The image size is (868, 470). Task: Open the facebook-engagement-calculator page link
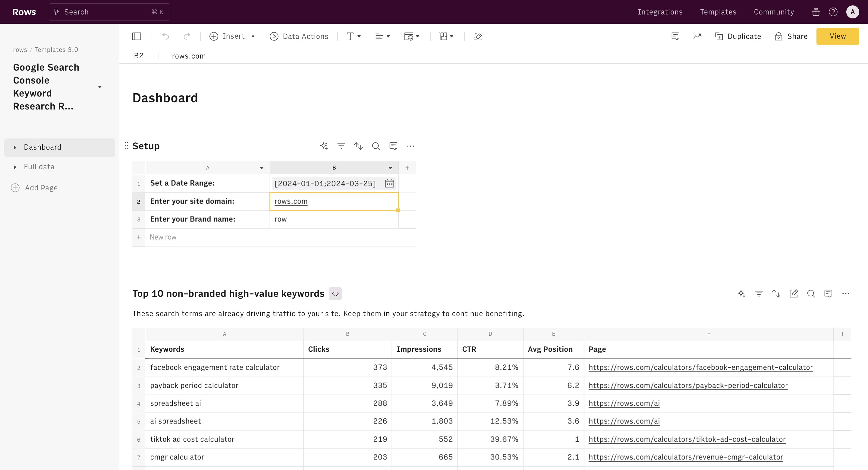click(700, 367)
